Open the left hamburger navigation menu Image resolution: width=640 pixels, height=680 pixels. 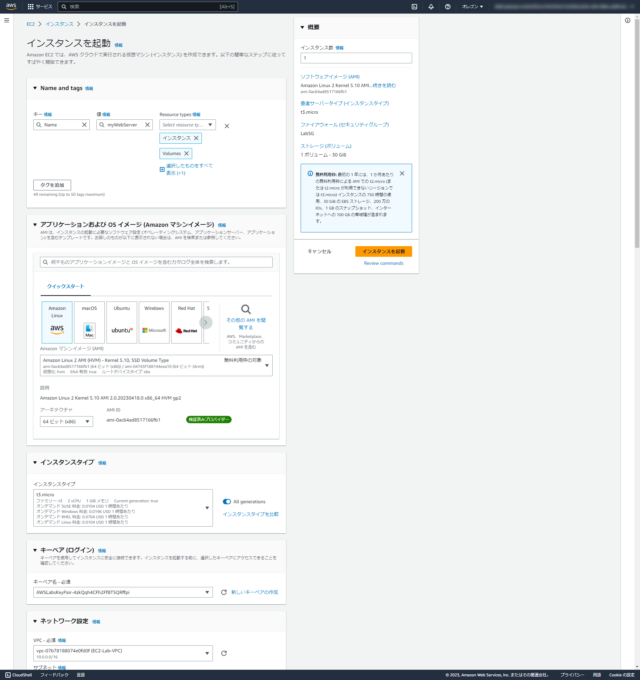coord(7,20)
